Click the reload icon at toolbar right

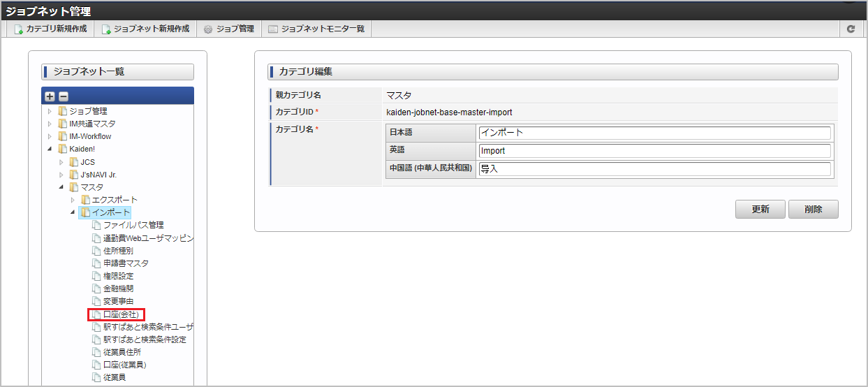pyautogui.click(x=851, y=29)
